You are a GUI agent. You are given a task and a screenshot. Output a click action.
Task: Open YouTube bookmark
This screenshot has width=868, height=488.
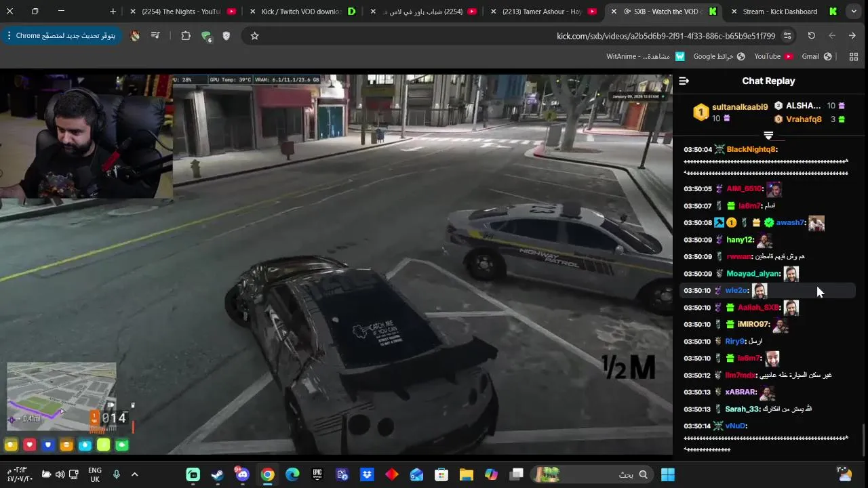774,56
